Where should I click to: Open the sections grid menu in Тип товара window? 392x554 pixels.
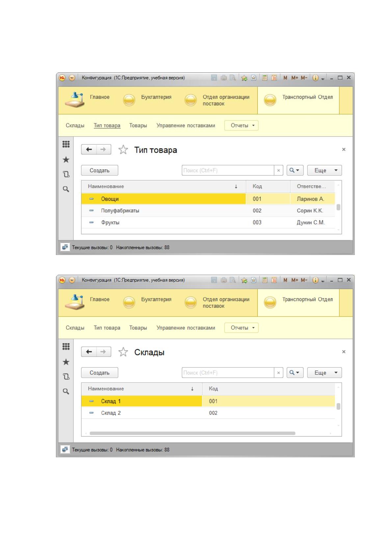coord(66,144)
